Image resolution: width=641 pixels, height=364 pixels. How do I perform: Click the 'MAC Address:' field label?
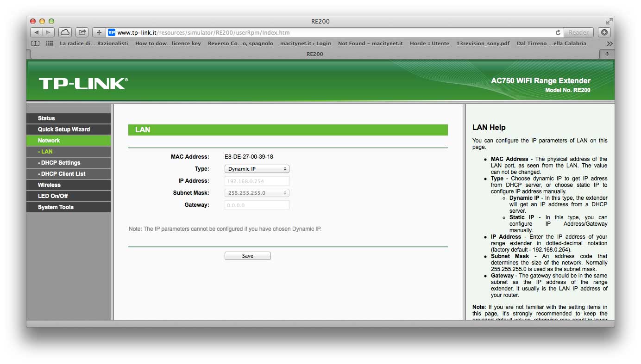point(190,157)
